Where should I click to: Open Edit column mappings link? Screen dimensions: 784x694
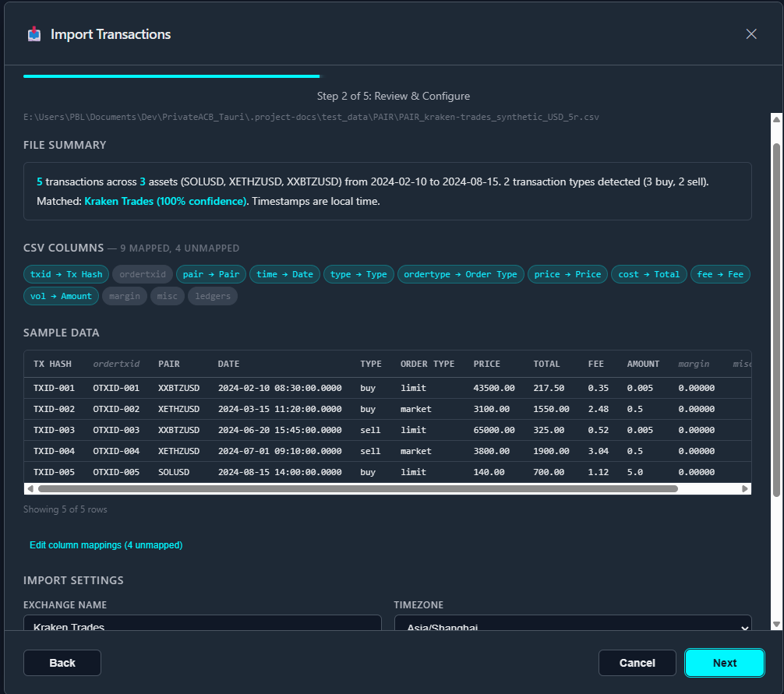pyautogui.click(x=106, y=545)
